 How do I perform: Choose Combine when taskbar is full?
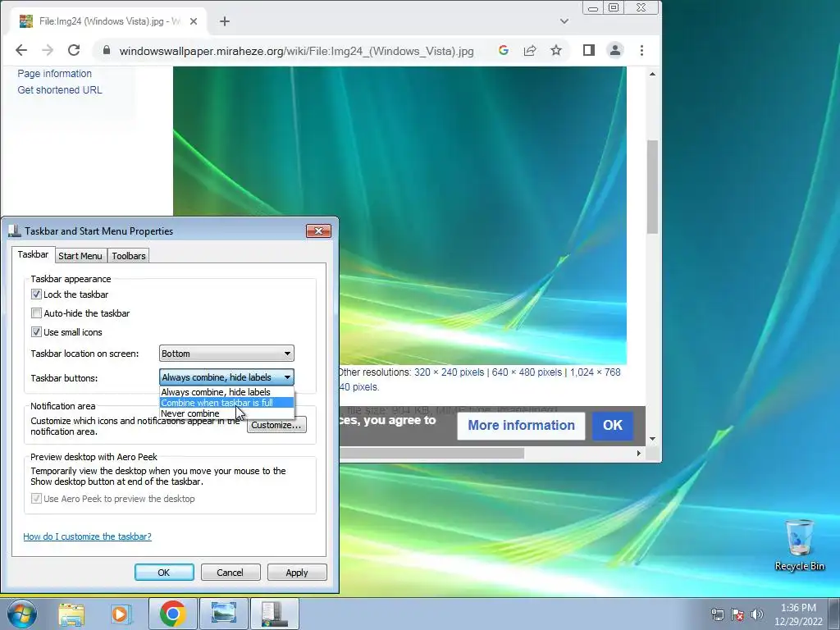click(226, 403)
